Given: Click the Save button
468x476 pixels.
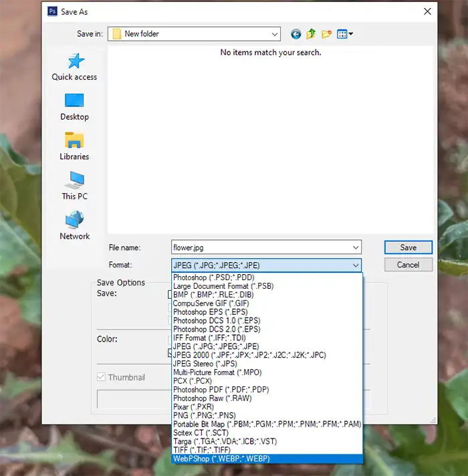Looking at the screenshot, I should point(408,247).
